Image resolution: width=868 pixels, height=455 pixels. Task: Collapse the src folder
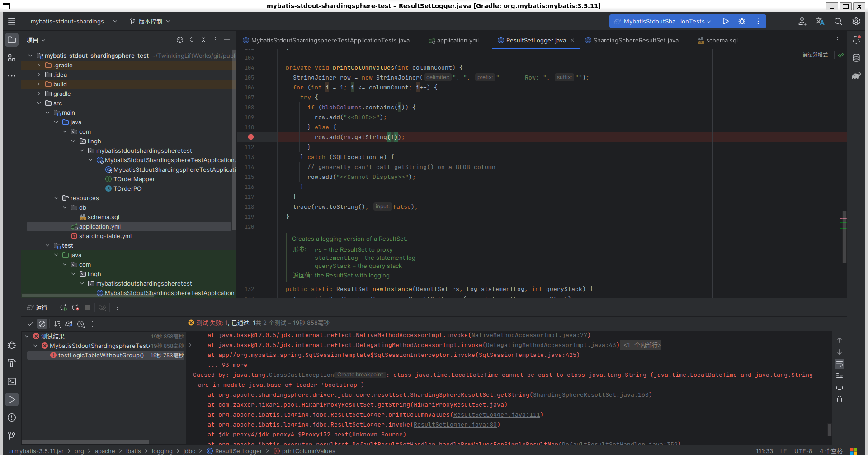tap(39, 103)
